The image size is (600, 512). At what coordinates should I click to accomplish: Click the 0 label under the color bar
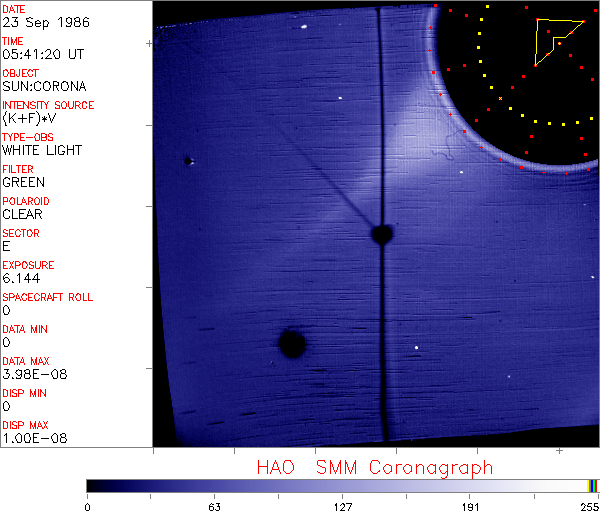coord(90,505)
